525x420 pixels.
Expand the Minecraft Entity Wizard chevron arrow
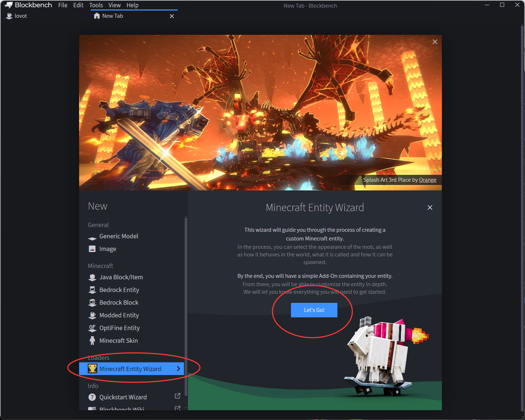(x=178, y=368)
